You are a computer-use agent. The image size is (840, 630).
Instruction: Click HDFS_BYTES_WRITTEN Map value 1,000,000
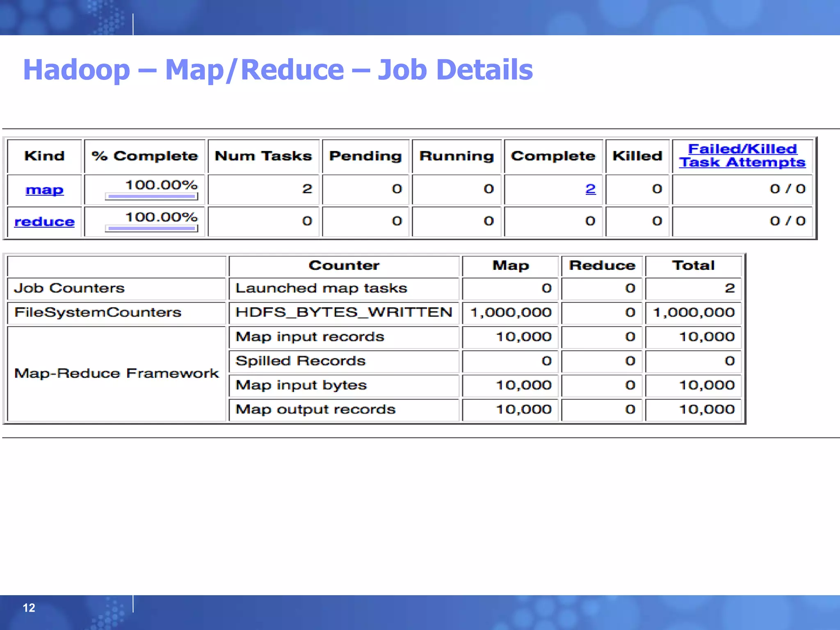tap(511, 313)
